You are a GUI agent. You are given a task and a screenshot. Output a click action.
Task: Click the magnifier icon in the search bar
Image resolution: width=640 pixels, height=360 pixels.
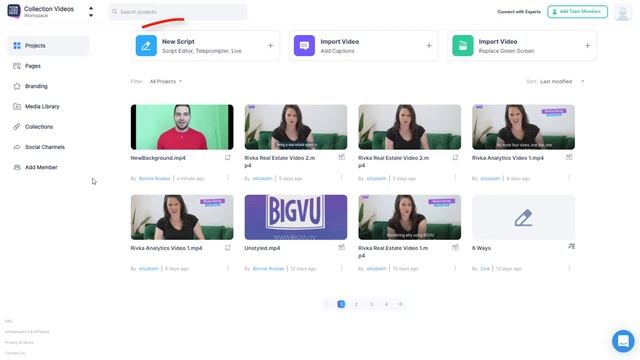point(114,12)
